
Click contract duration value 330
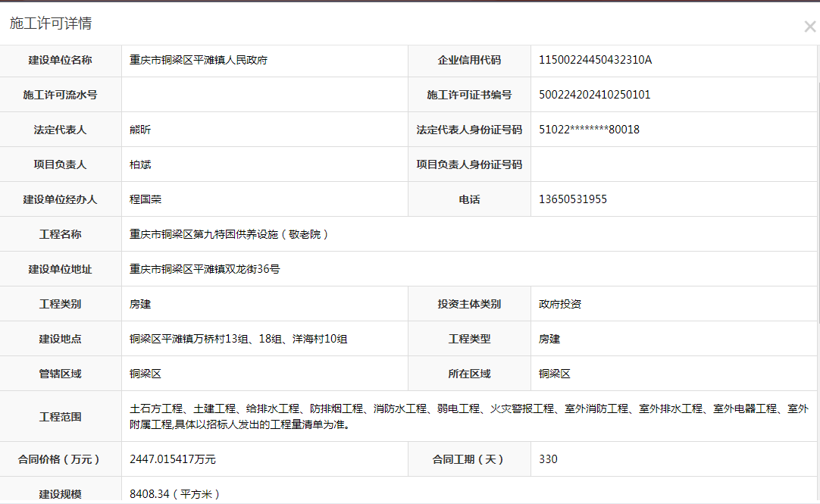pos(548,459)
